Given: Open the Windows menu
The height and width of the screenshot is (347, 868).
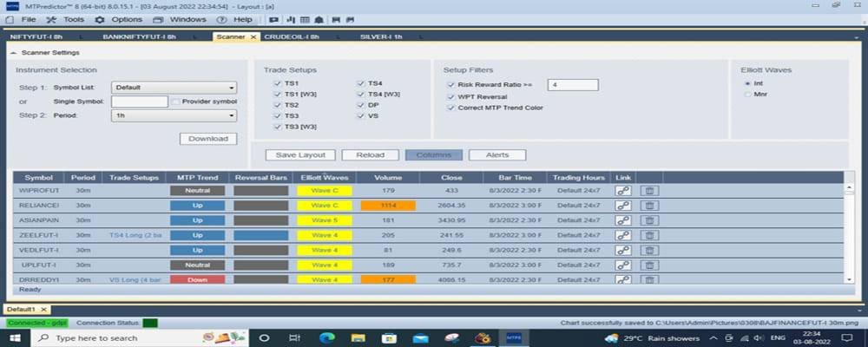Looking at the screenshot, I should (x=187, y=19).
